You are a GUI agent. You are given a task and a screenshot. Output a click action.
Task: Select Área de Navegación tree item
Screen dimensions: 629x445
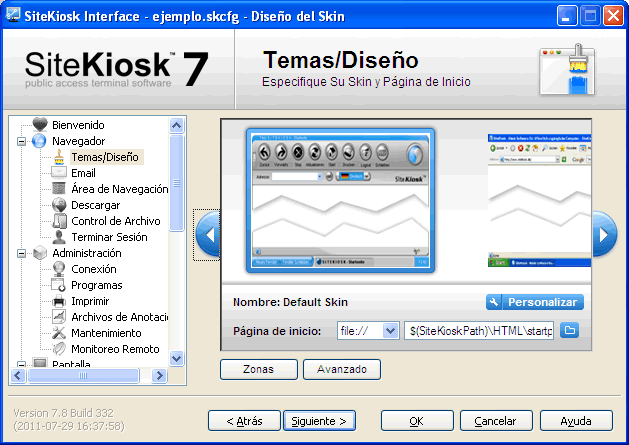click(x=119, y=189)
